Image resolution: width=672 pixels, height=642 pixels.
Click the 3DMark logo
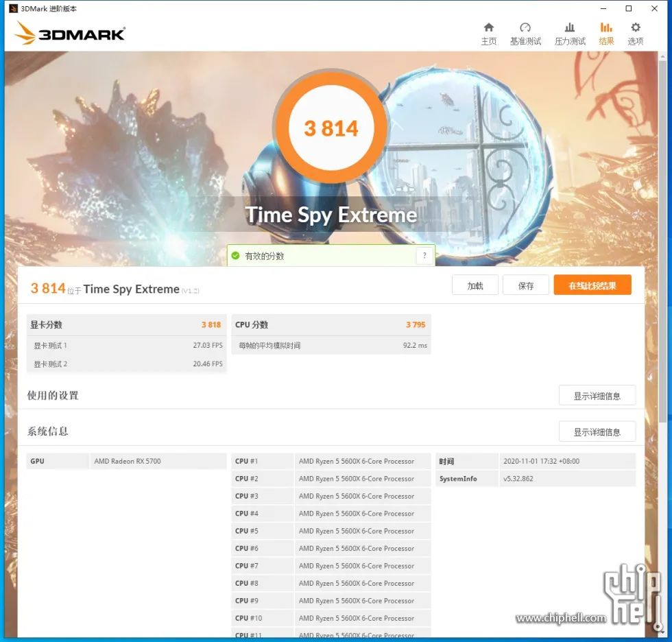[x=69, y=33]
